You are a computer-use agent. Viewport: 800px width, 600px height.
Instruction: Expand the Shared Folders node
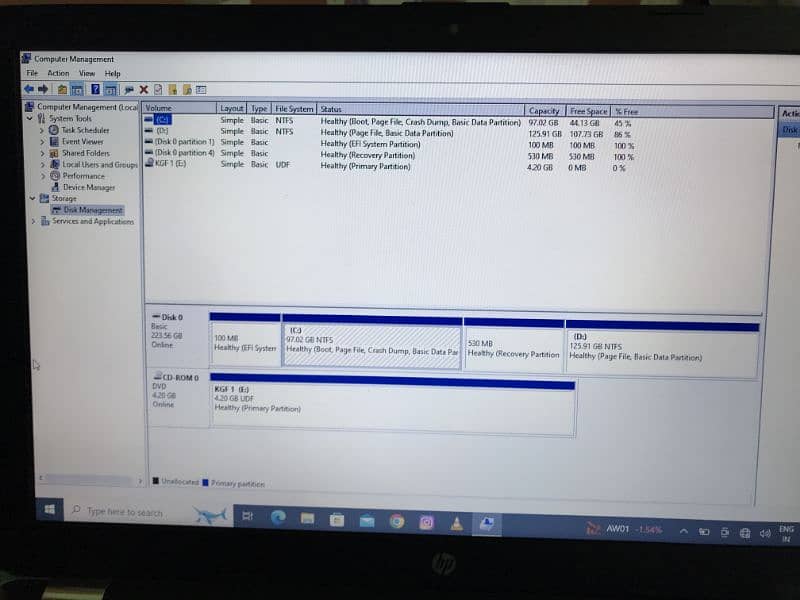point(42,153)
